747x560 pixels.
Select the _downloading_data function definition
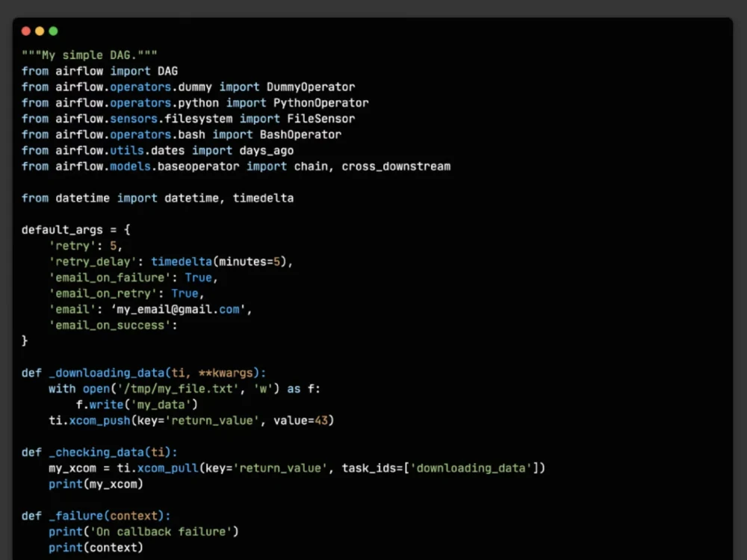107,373
